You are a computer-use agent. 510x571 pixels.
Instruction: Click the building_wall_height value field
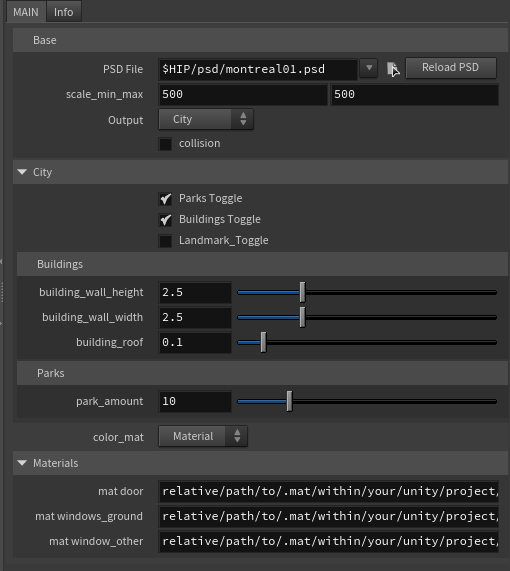pos(195,292)
